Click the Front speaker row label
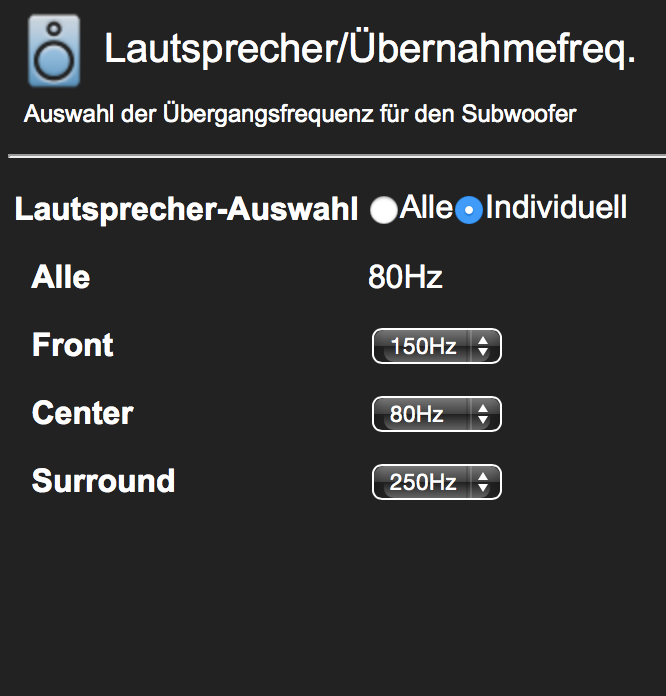The width and height of the screenshot is (666, 696). point(73,346)
